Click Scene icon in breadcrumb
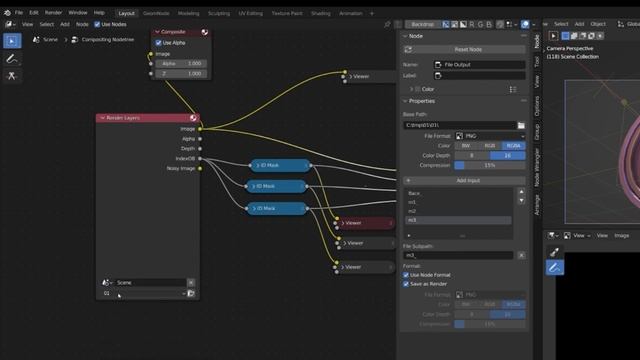The height and width of the screenshot is (360, 640). (x=36, y=40)
